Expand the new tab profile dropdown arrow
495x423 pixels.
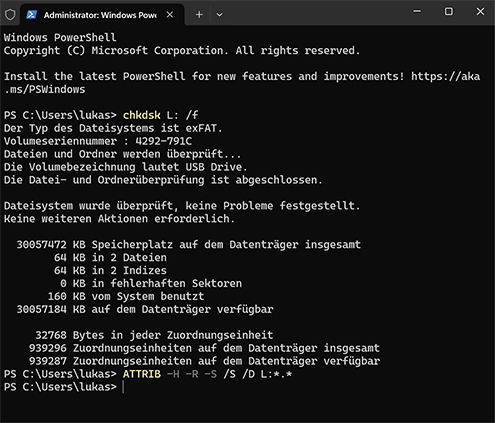coord(219,15)
